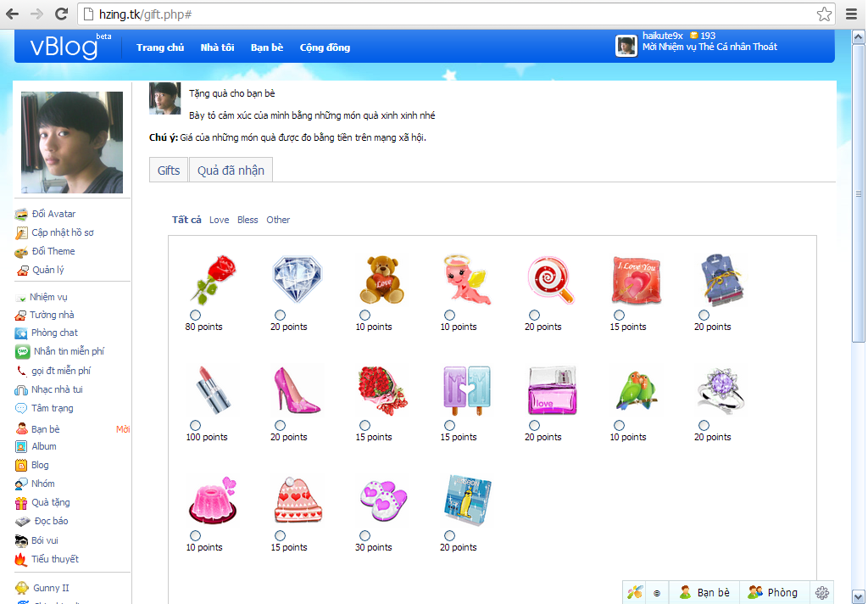868x604 pixels.
Task: Select the twin popsicles gift radio button
Action: point(449,426)
